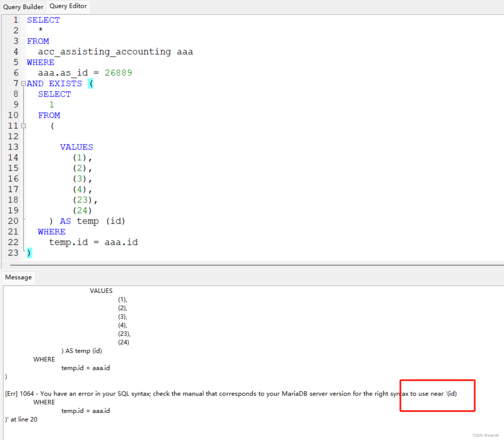Click the WHERE keyword on line 21
Screen dimensions: 504x440
coord(52,232)
